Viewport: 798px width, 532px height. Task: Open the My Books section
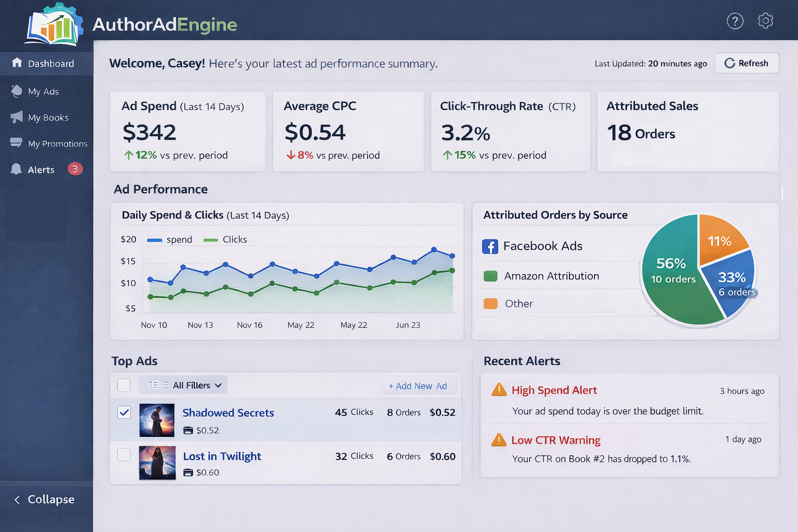tap(48, 117)
